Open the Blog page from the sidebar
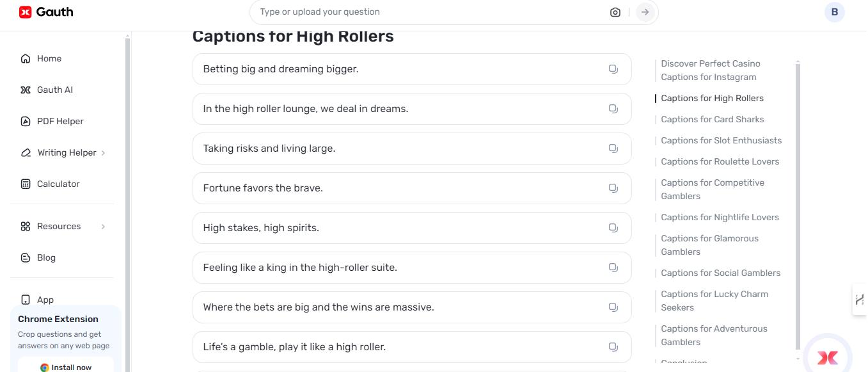This screenshot has width=868, height=372. point(24,257)
